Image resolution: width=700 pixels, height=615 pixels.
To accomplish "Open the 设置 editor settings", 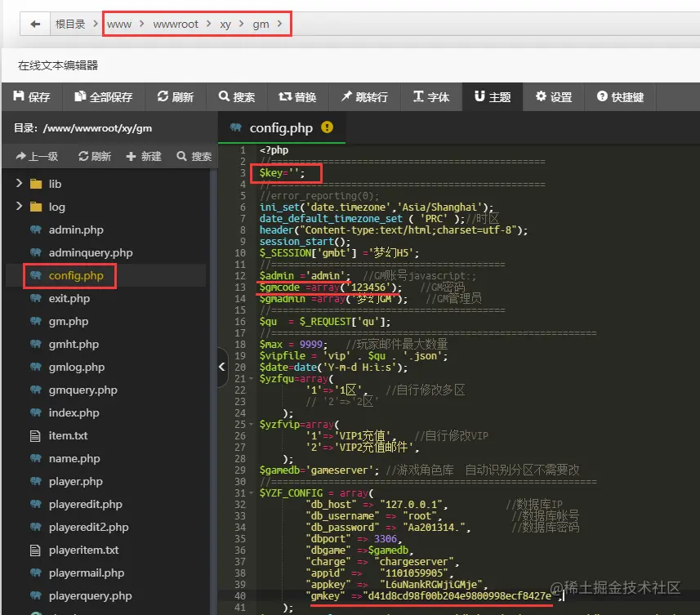I will [x=554, y=97].
